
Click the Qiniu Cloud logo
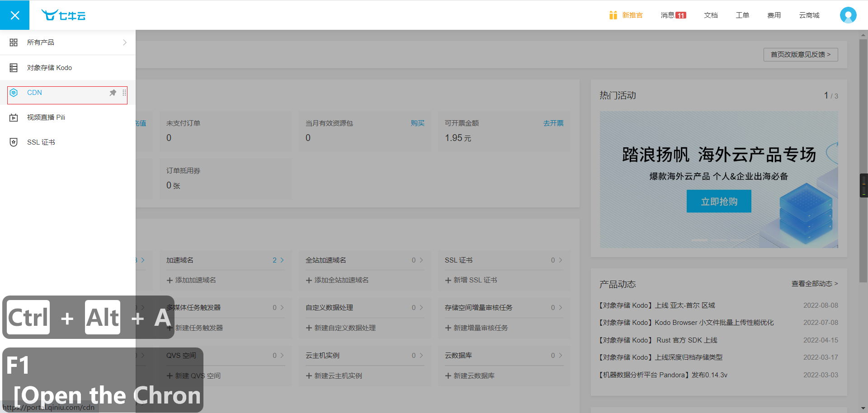63,15
